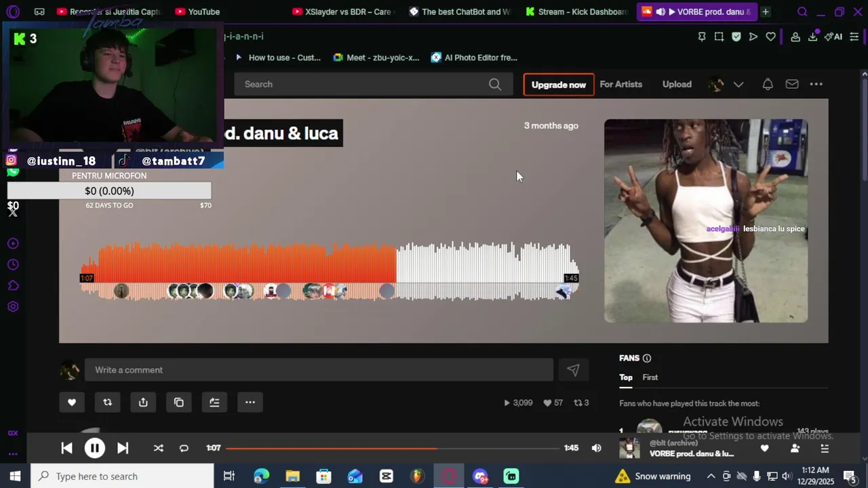868x488 pixels.
Task: Show hidden system tray icons
Action: pos(711,476)
